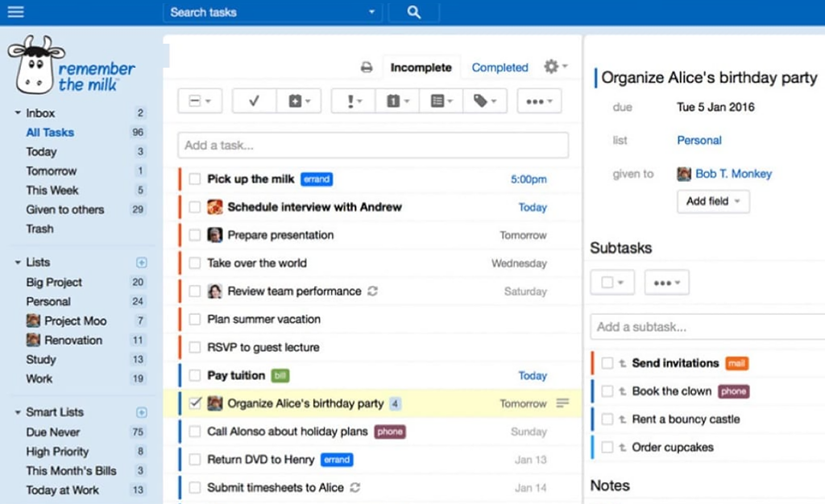Check the Send invitations subtask
The image size is (825, 504).
tap(607, 363)
